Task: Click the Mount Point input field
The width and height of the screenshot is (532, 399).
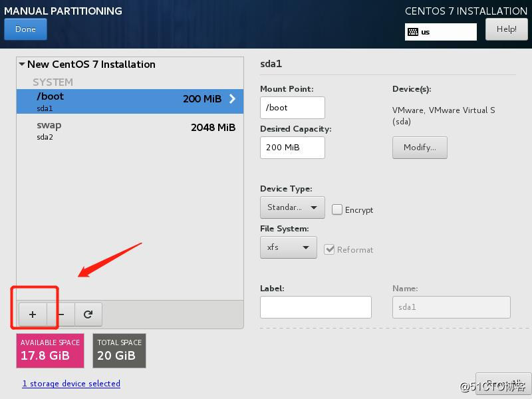Action: point(293,108)
